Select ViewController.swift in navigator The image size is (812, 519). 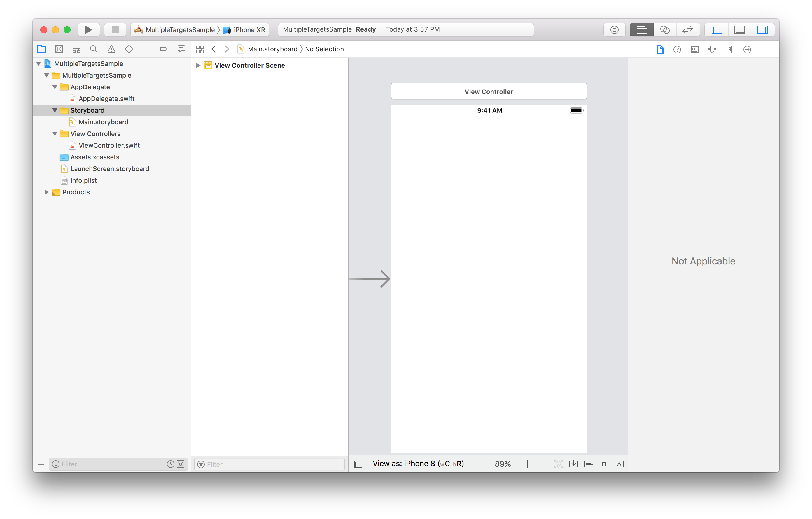tap(109, 145)
